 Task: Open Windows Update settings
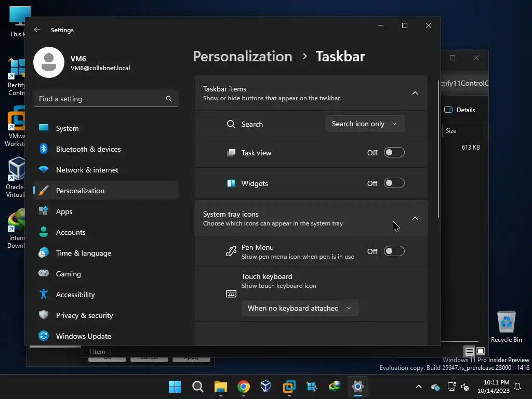(x=106, y=336)
